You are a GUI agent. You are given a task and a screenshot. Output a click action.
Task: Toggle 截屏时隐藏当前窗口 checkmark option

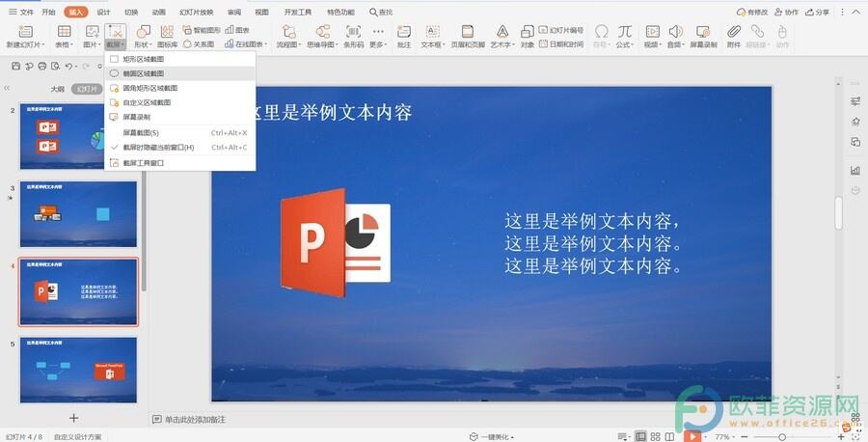click(178, 148)
